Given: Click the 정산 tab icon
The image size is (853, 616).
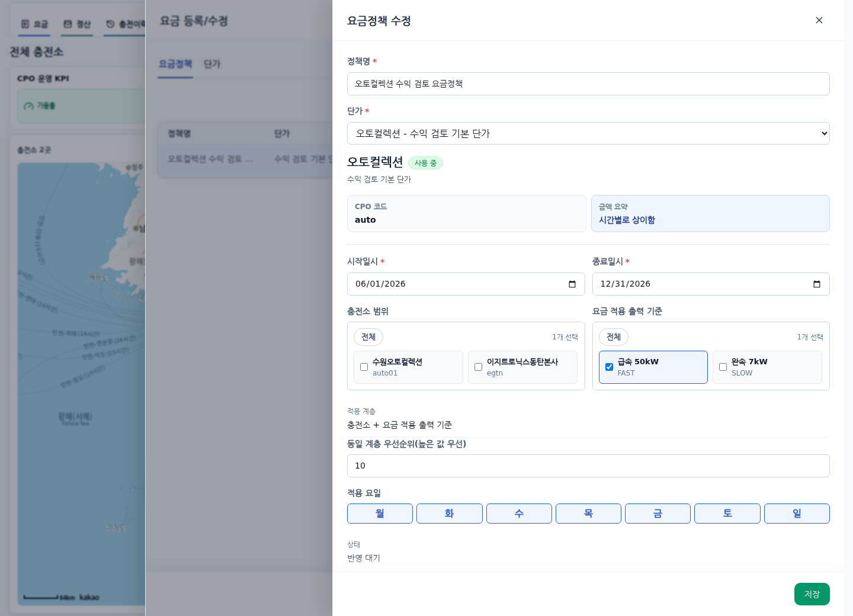Looking at the screenshot, I should [68, 24].
